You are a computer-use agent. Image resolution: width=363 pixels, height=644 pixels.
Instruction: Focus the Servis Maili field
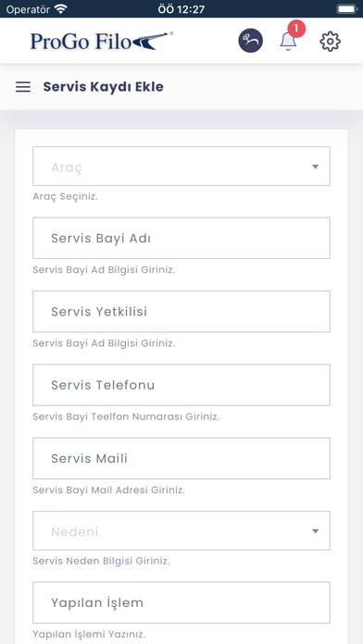(181, 458)
